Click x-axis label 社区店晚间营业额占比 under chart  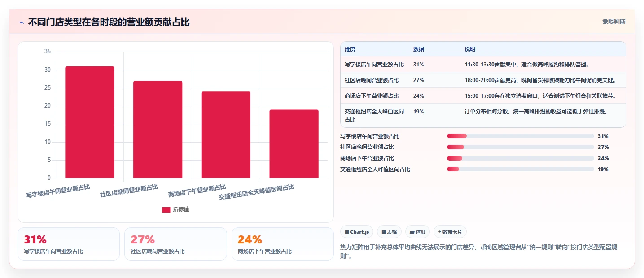pyautogui.click(x=129, y=191)
